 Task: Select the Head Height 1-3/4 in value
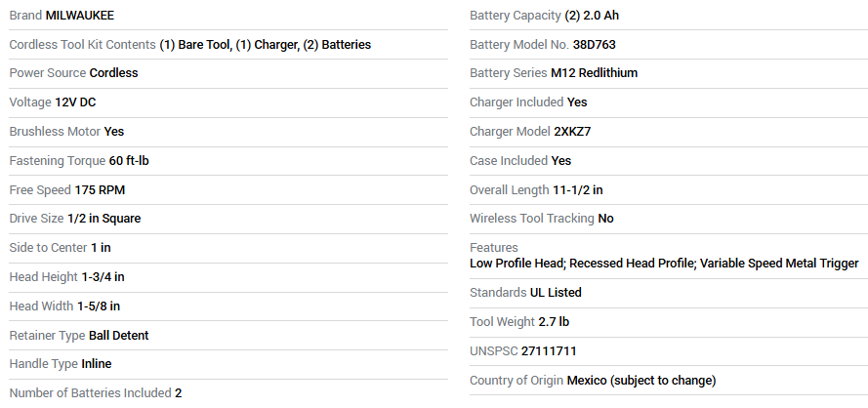(x=103, y=277)
